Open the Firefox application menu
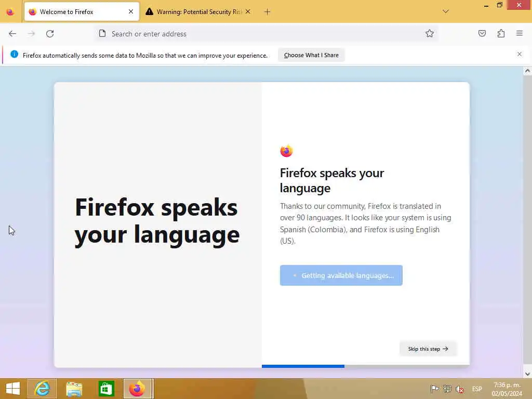The width and height of the screenshot is (532, 399). [x=520, y=33]
